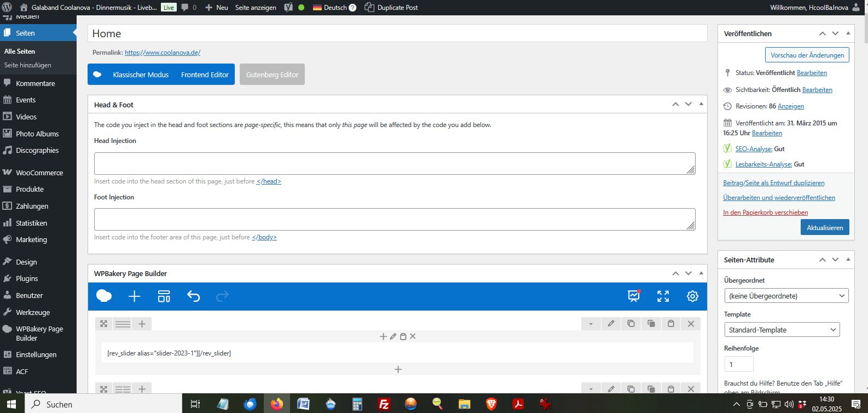Viewport: 868px width, 413px height.
Task: Select Seite hinzufügen submenu item
Action: (x=28, y=65)
